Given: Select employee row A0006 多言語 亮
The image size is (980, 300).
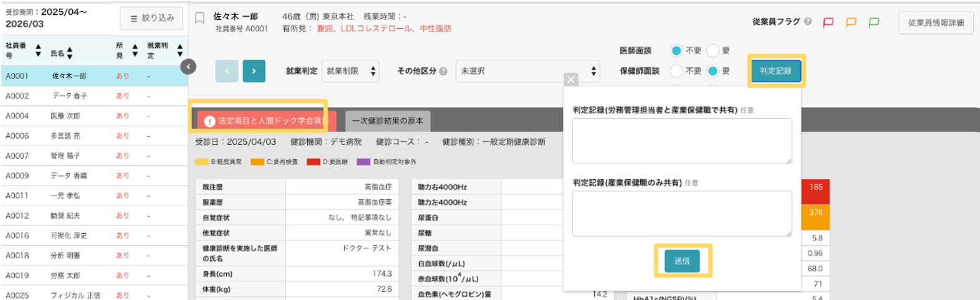Looking at the screenshot, I should 94,136.
